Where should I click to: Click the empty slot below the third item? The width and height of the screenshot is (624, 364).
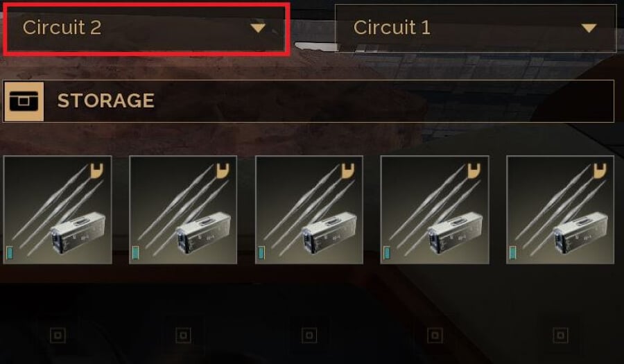[309, 336]
